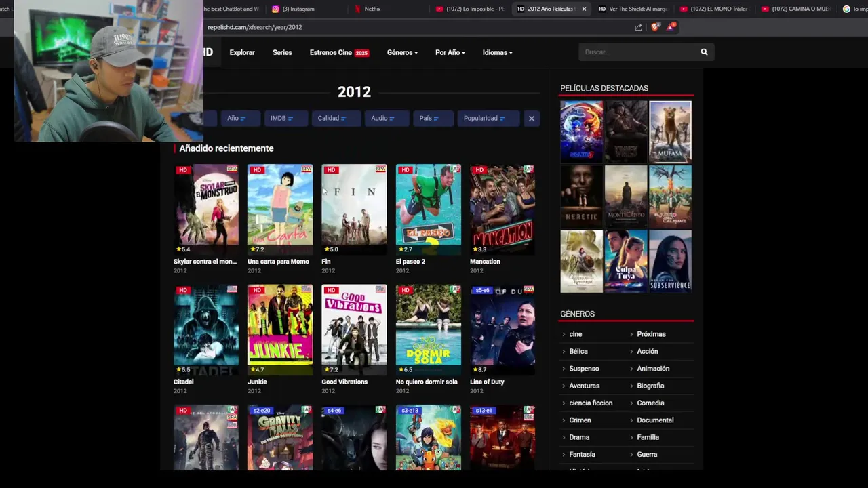Click the Heretic featured poster
The height and width of the screenshot is (488, 868).
(581, 197)
